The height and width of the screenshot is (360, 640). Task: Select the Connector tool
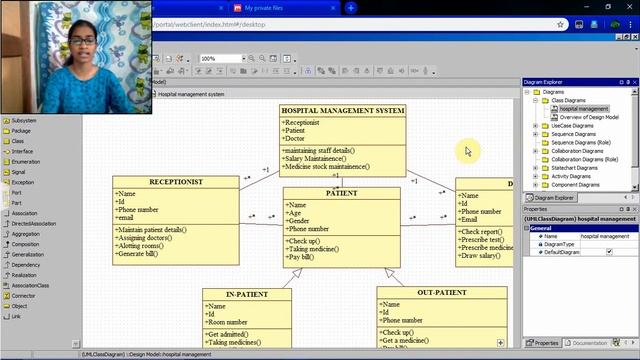[19, 296]
